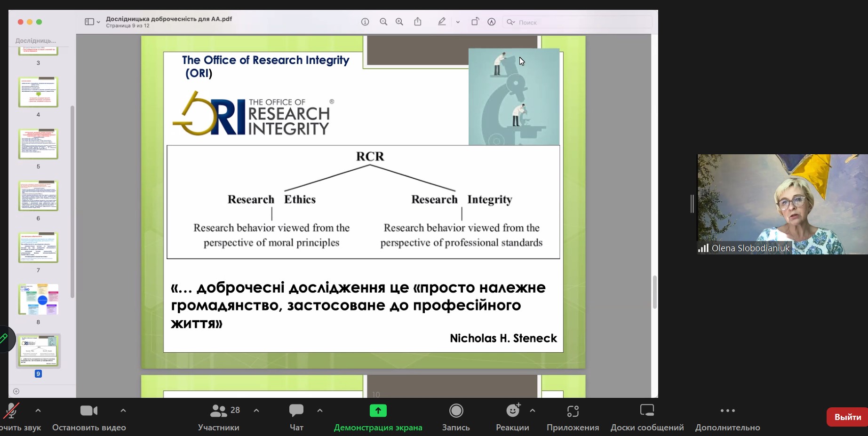This screenshot has height=436, width=868.
Task: Toggle the microphone mute button
Action: (11, 411)
